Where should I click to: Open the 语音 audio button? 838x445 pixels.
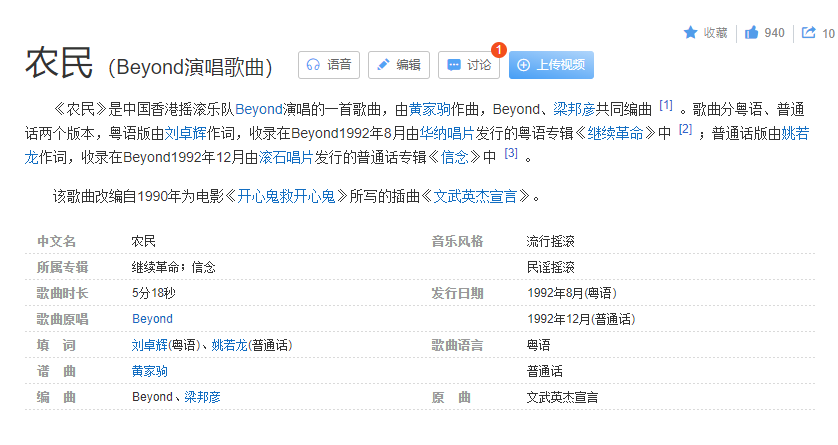point(329,65)
